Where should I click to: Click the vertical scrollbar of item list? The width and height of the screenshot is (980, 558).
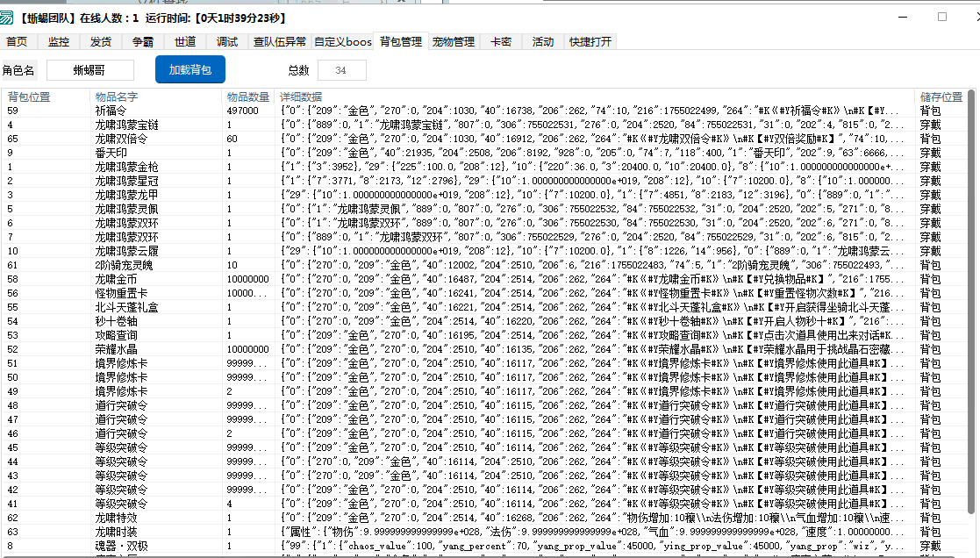[x=972, y=307]
